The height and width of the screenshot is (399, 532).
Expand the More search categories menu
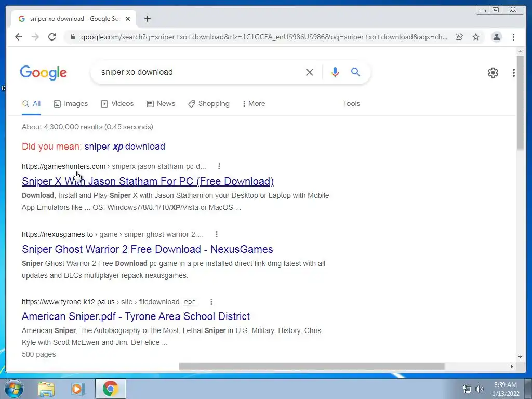(x=254, y=103)
